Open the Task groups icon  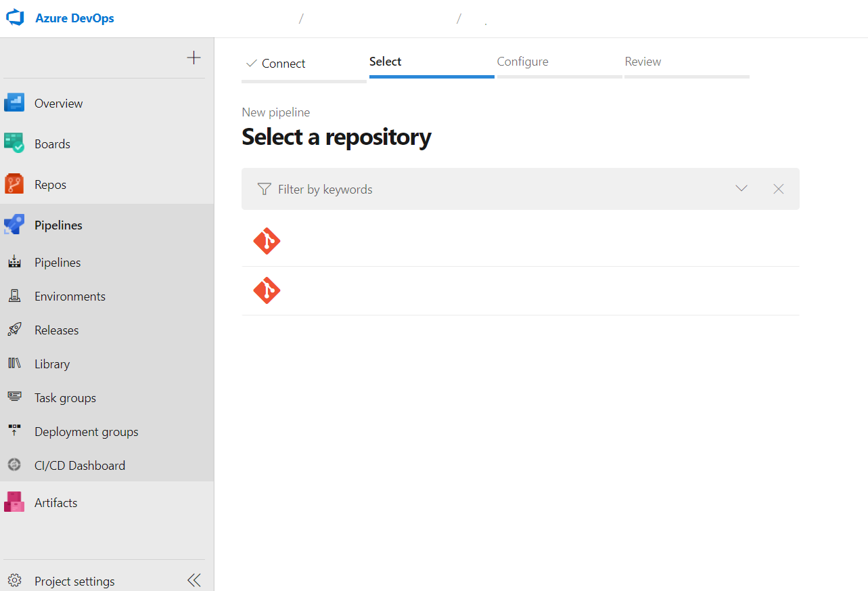[x=14, y=397]
